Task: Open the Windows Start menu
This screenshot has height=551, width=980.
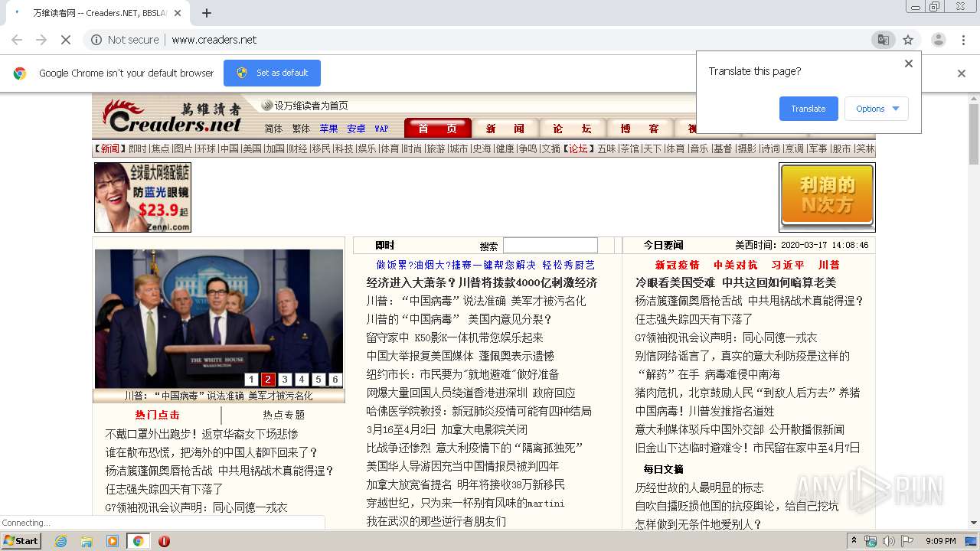Action: [21, 541]
